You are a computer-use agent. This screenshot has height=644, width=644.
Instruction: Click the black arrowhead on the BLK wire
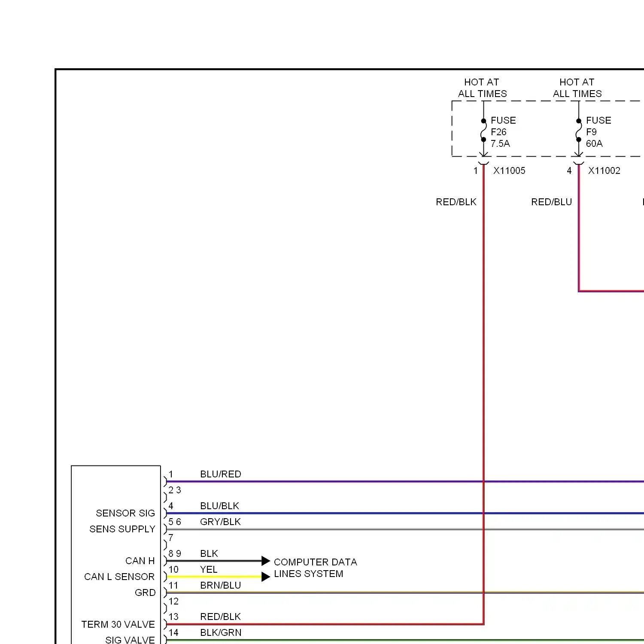(x=266, y=561)
